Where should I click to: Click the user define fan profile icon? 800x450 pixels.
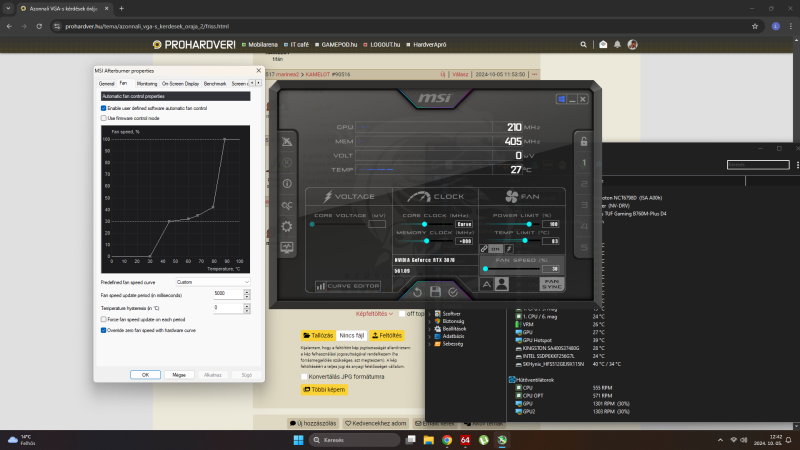(502, 284)
